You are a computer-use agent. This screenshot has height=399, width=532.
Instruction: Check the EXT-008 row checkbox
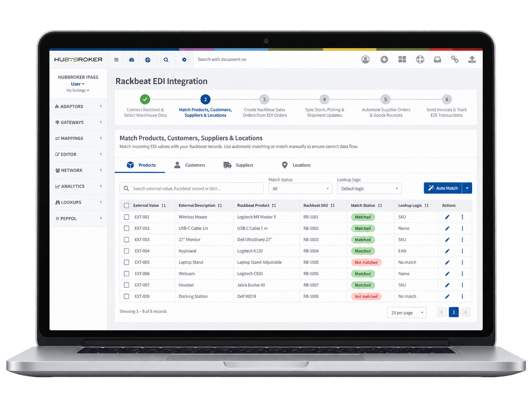point(127,296)
